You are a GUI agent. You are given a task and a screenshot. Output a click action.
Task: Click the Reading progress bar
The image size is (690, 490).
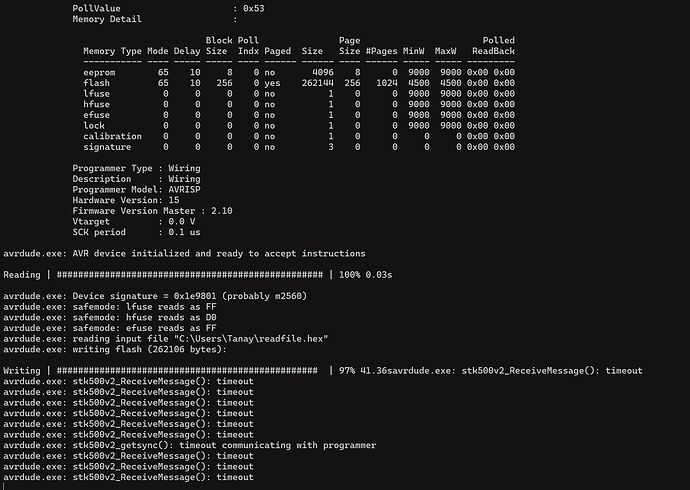[189, 274]
